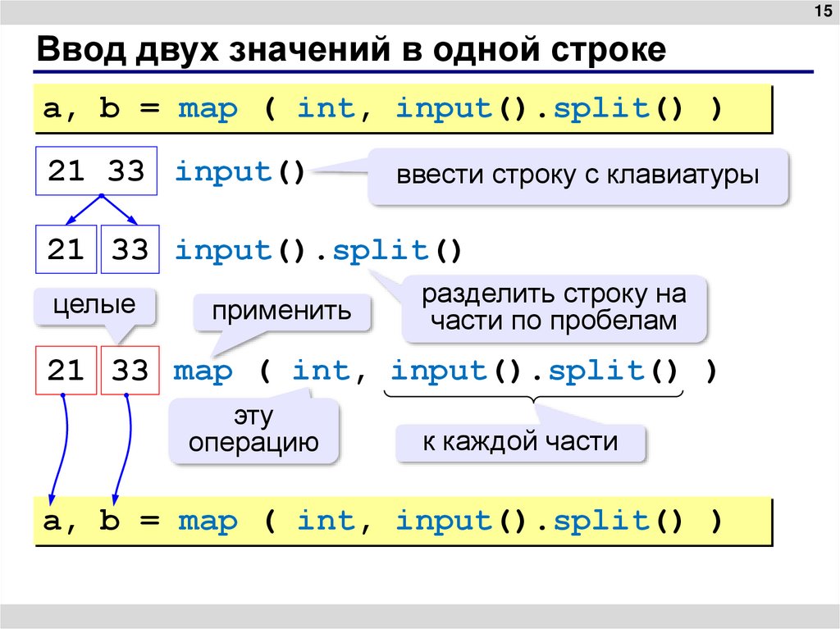Click the callout 'применить'
This screenshot has height=629, width=840.
coord(282,312)
